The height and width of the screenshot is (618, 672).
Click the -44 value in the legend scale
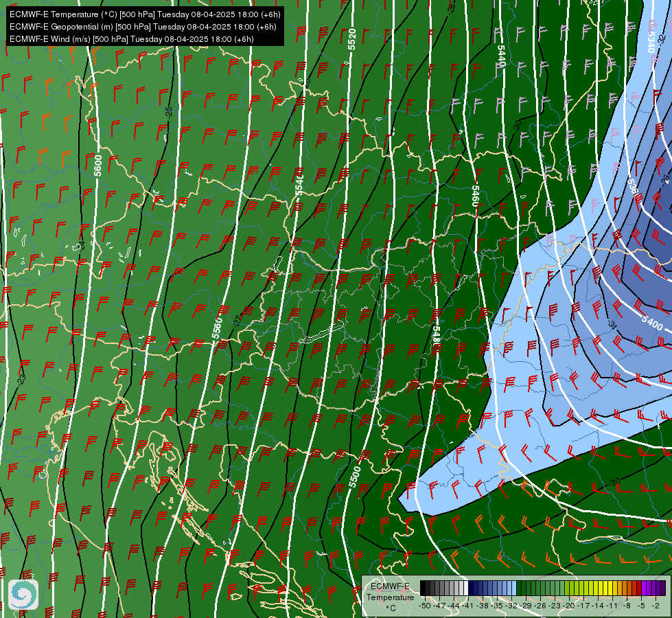[x=454, y=606]
